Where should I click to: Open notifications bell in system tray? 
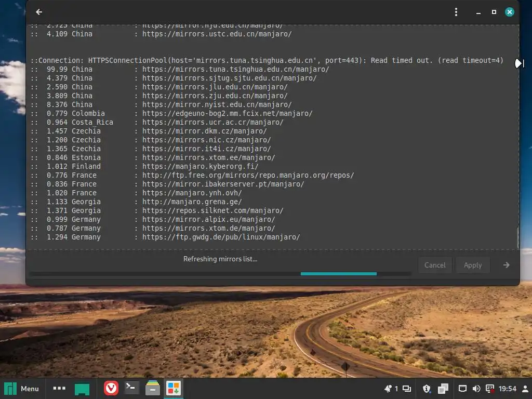click(388, 389)
